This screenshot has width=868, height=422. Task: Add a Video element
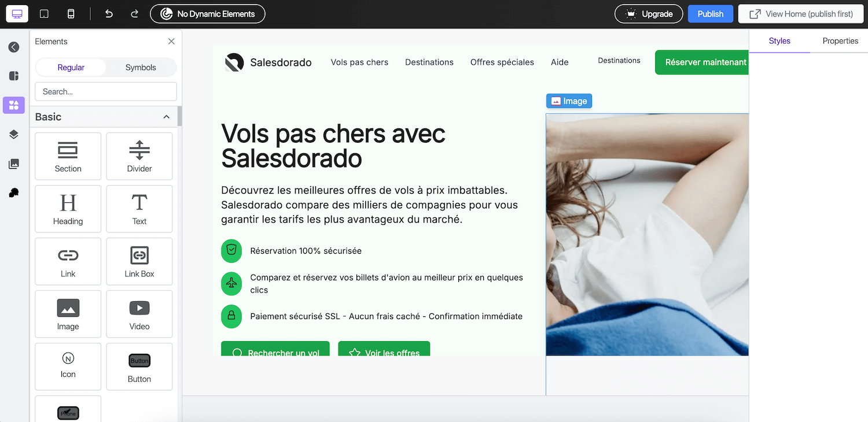[139, 314]
